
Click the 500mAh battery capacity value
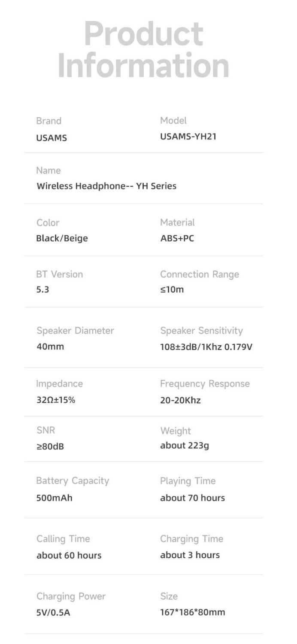point(55,498)
